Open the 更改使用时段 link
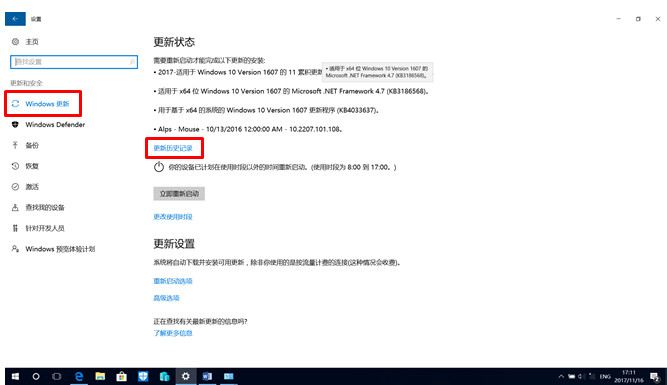The height and width of the screenshot is (385, 667). point(173,217)
